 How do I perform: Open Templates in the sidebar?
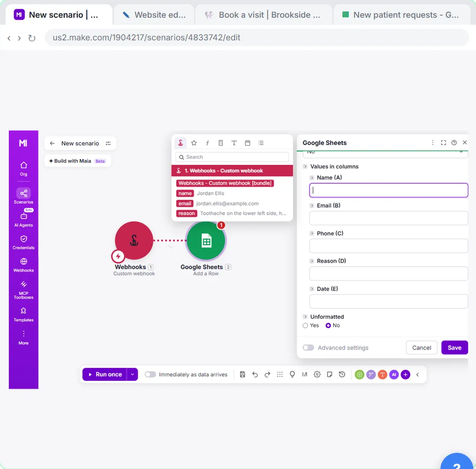tap(23, 314)
